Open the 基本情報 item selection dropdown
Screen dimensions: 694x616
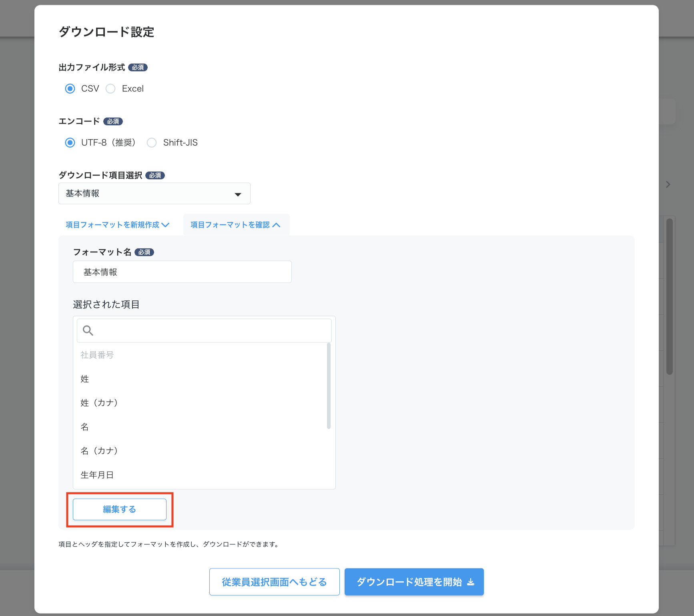click(154, 194)
